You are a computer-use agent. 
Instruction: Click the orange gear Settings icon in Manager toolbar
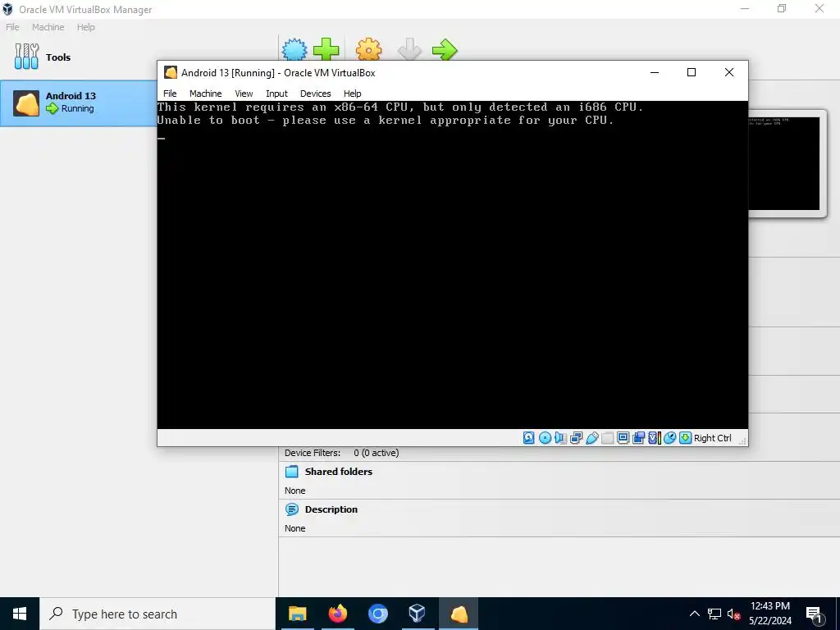369,50
